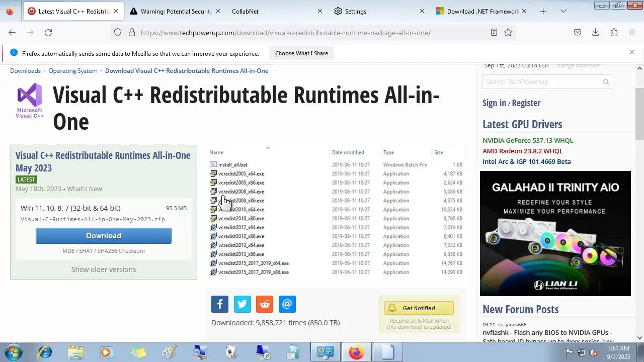Go back with the browser back arrow
Viewport: 644px width, 362px height.
coord(12,32)
